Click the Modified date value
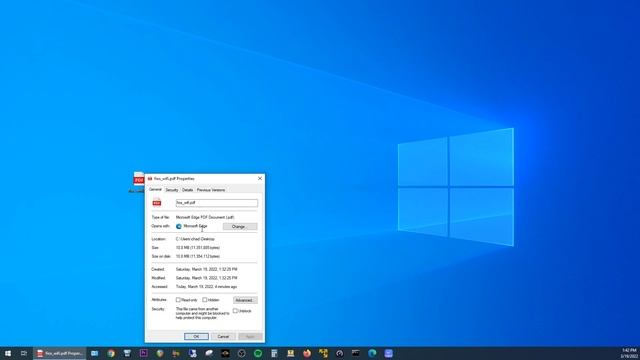 click(x=207, y=278)
